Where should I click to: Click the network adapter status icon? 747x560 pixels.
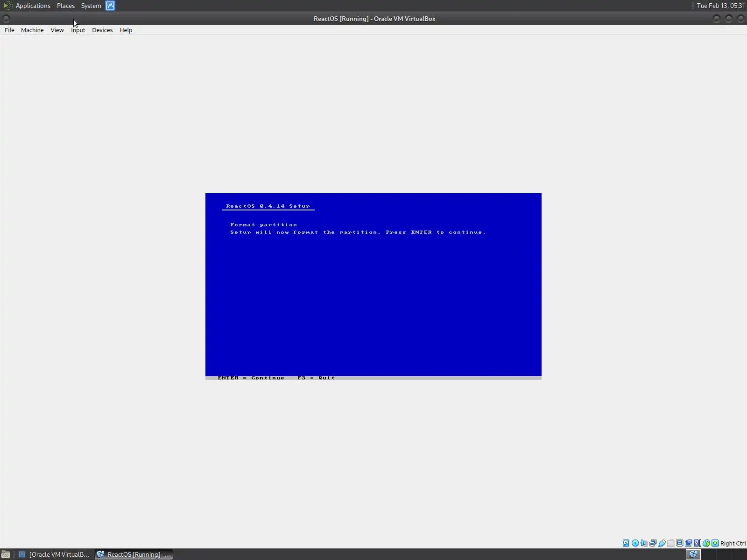(653, 543)
